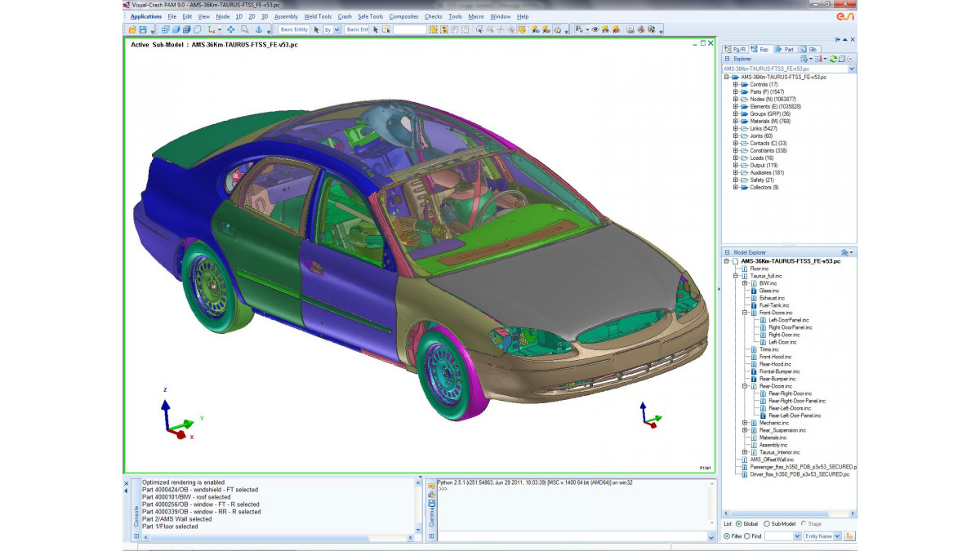Open the Applications menu

click(146, 16)
